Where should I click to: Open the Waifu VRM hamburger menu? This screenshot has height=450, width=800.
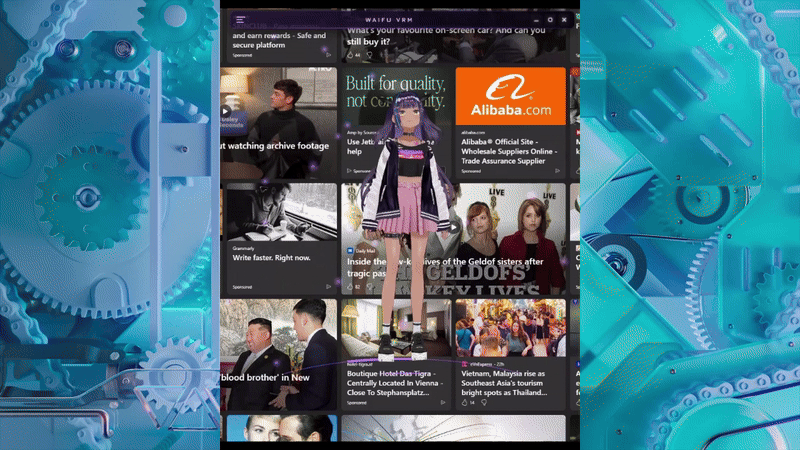(241, 20)
